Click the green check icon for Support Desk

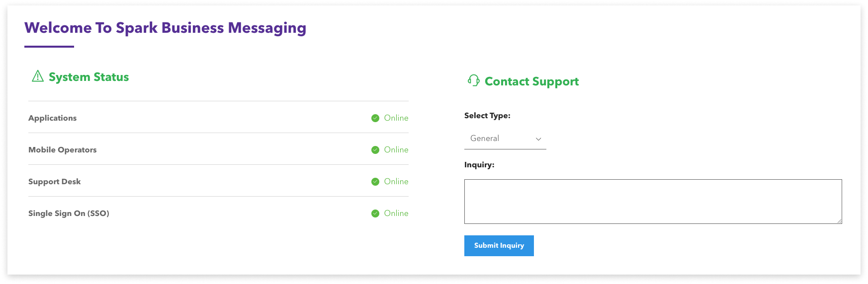(x=375, y=182)
